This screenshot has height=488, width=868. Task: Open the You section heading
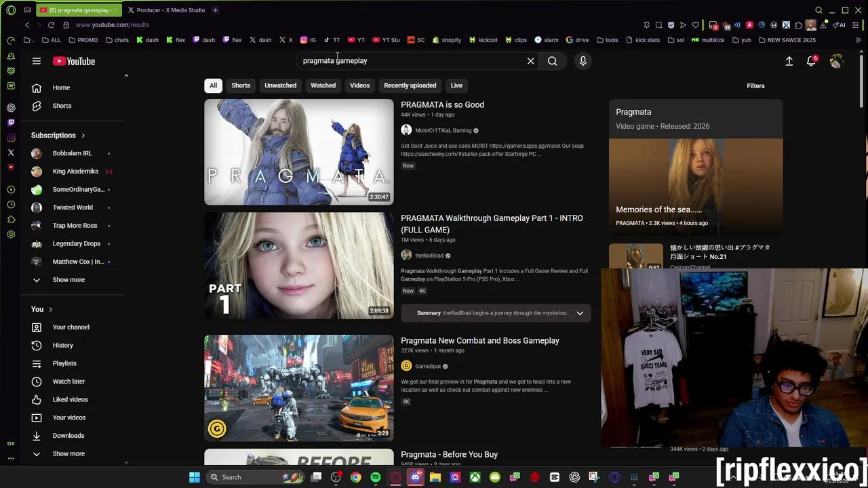click(x=41, y=309)
